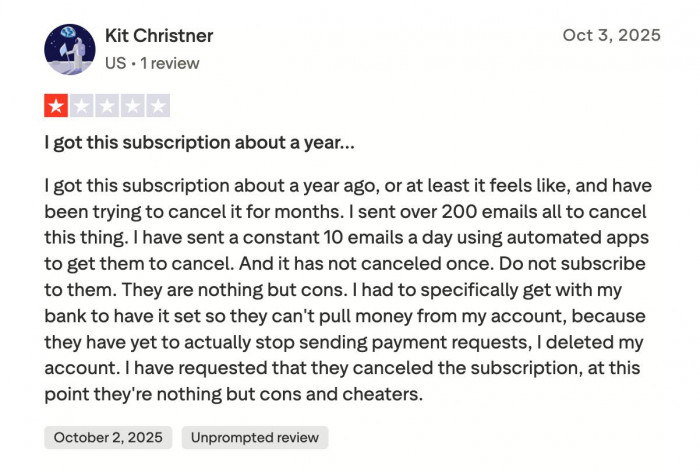The image size is (700, 472).
Task: Open the review title "I got this subscription about a year..."
Action: pos(198,142)
